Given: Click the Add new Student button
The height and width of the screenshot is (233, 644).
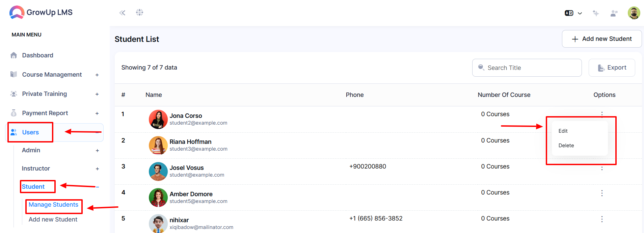Looking at the screenshot, I should [602, 39].
